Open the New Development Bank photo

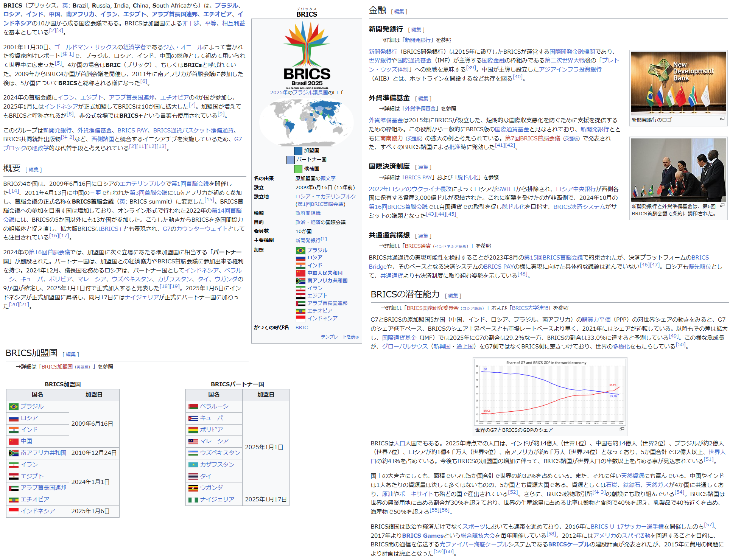pyautogui.click(x=678, y=83)
